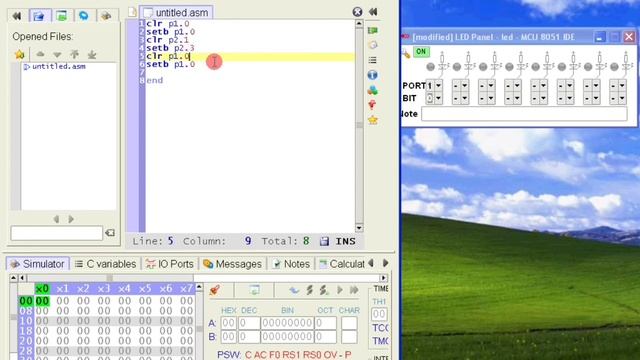Close the current editor with round X icon
This screenshot has height=360, width=640.
[x=357, y=12]
